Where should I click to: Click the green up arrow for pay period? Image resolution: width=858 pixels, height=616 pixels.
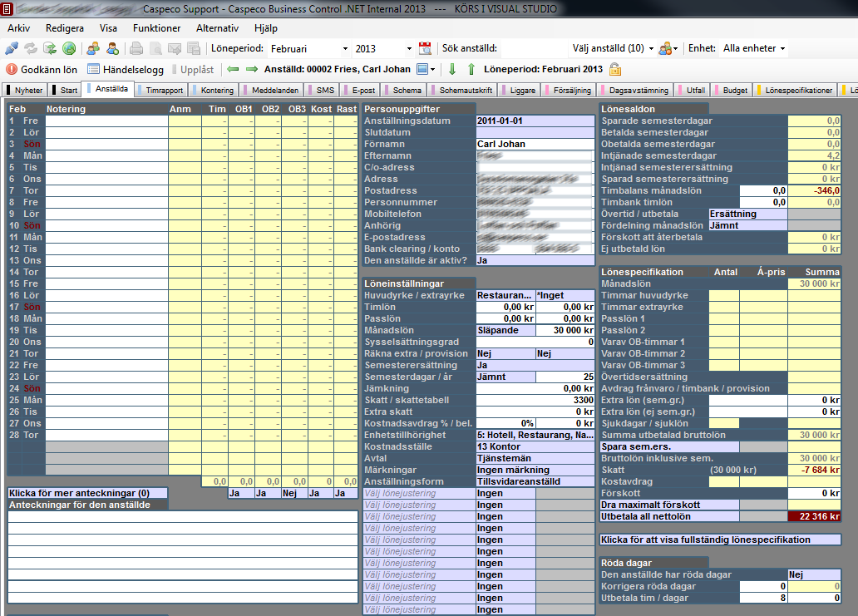click(471, 70)
